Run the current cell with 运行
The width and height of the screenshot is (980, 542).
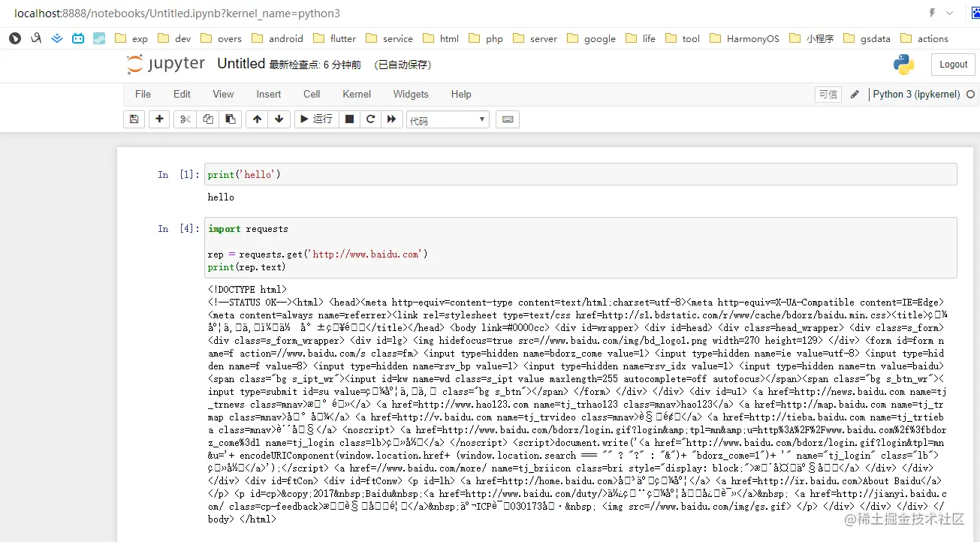315,119
